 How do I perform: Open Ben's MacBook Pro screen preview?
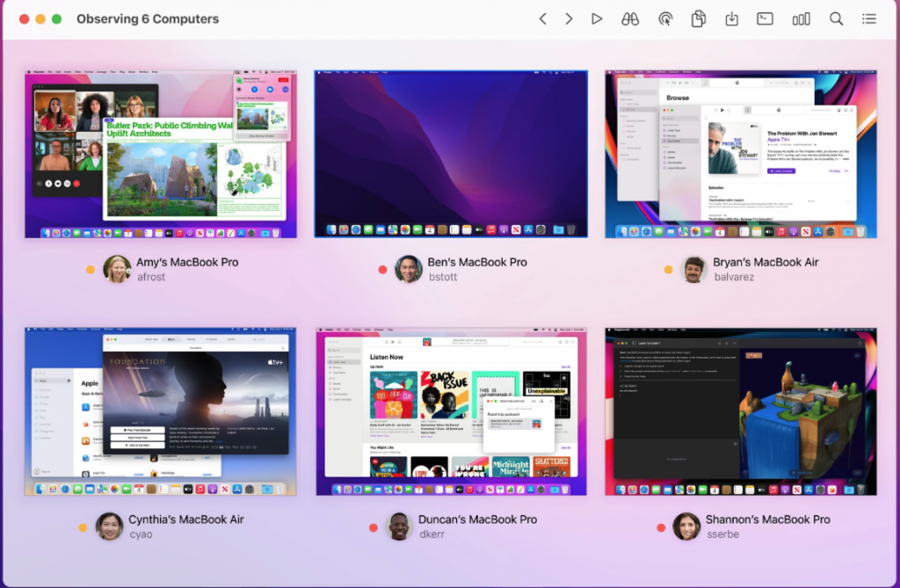(x=451, y=153)
